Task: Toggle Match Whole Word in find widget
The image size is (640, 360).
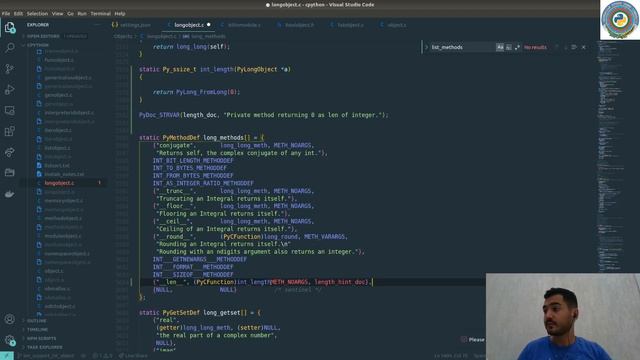Action: pos(509,47)
